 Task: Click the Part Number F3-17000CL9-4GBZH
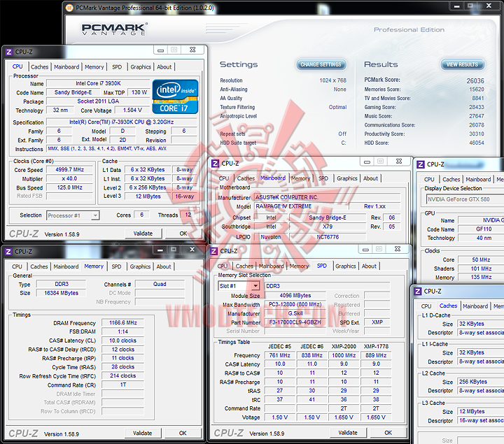[x=295, y=322]
